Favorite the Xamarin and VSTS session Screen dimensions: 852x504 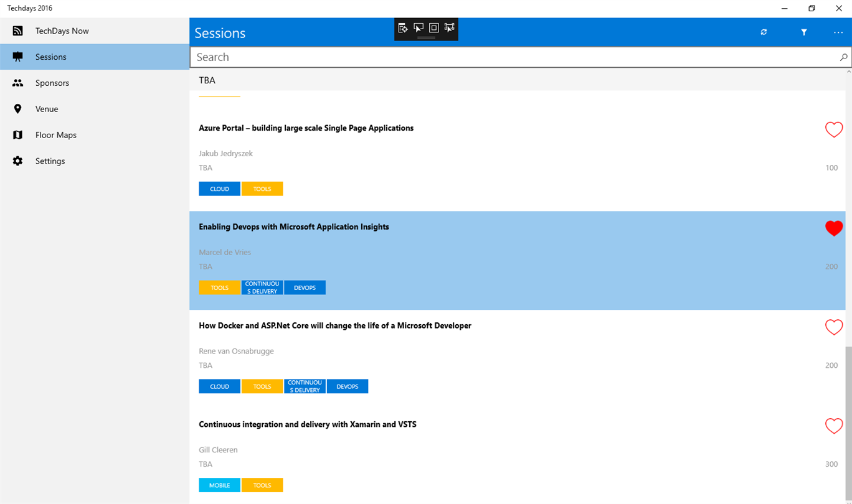834,426
